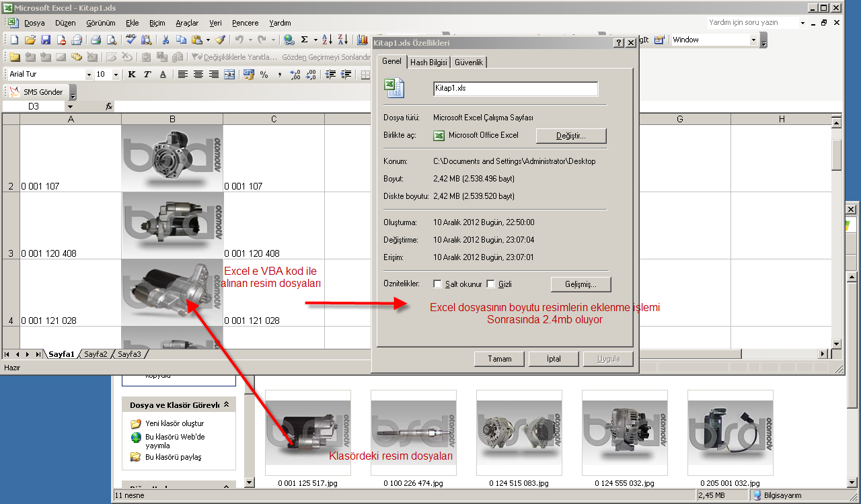Click the Insert Hyperlink globe icon
The width and height of the screenshot is (861, 504).
tap(289, 40)
